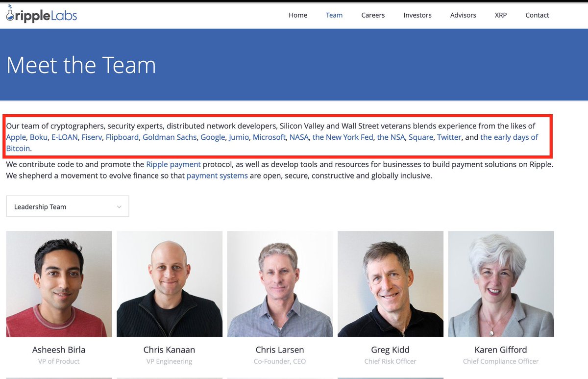Click the Ripple Labs logo
This screenshot has height=379, width=588.
click(41, 14)
